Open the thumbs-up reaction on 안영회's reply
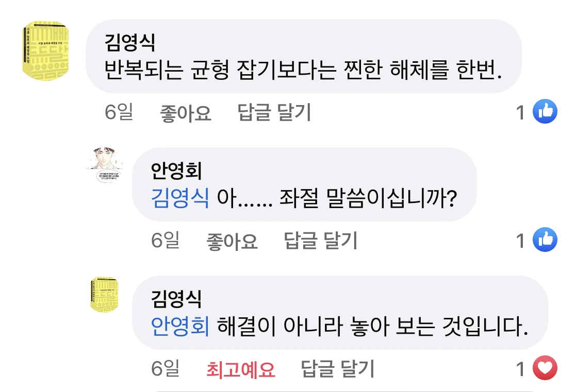The width and height of the screenshot is (576, 392). click(545, 240)
